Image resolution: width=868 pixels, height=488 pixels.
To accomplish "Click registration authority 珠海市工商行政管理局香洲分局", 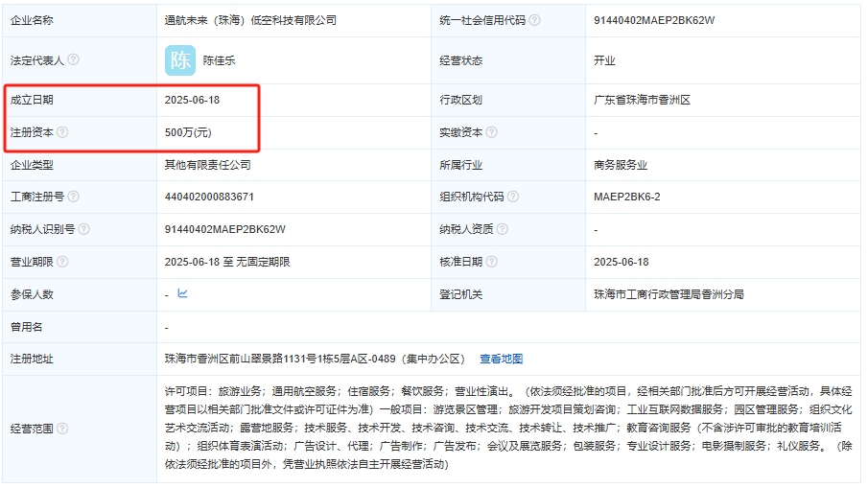I will 669,294.
